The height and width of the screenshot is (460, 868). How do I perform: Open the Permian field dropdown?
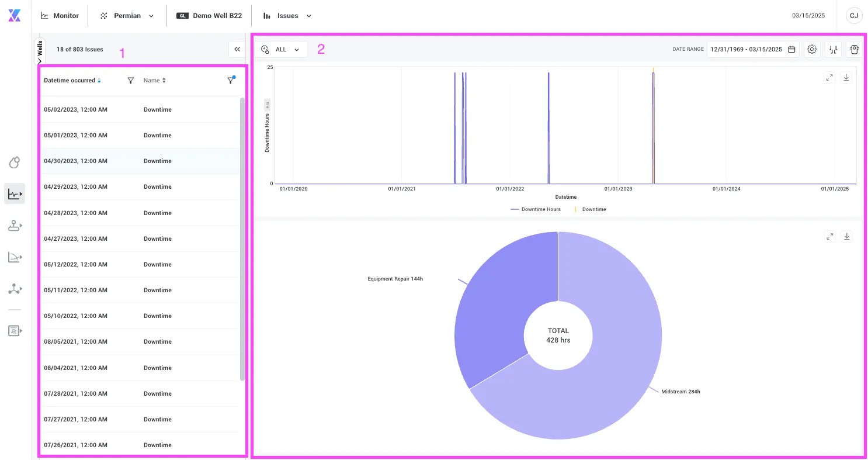(127, 16)
